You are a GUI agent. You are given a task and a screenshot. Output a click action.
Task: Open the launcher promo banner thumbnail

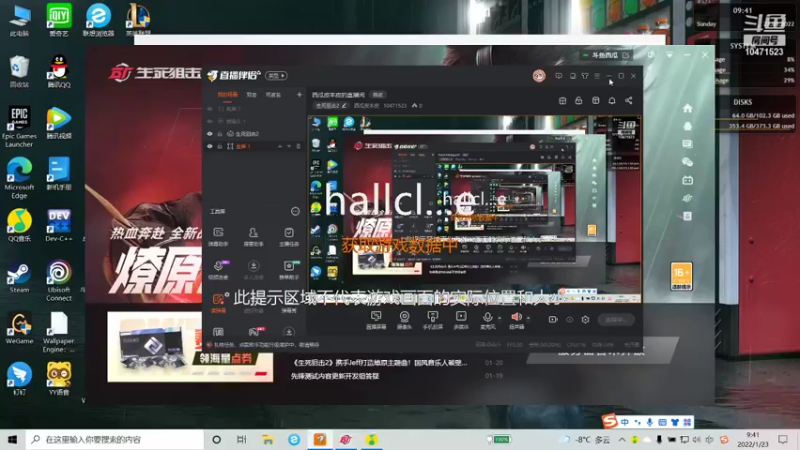pos(190,347)
